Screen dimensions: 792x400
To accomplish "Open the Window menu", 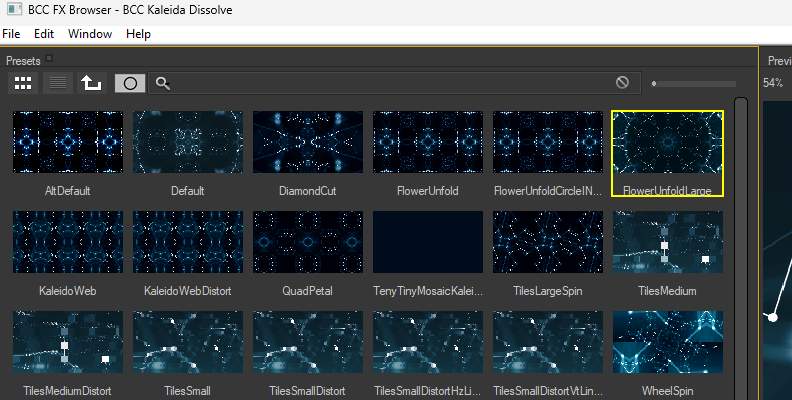I will 90,34.
